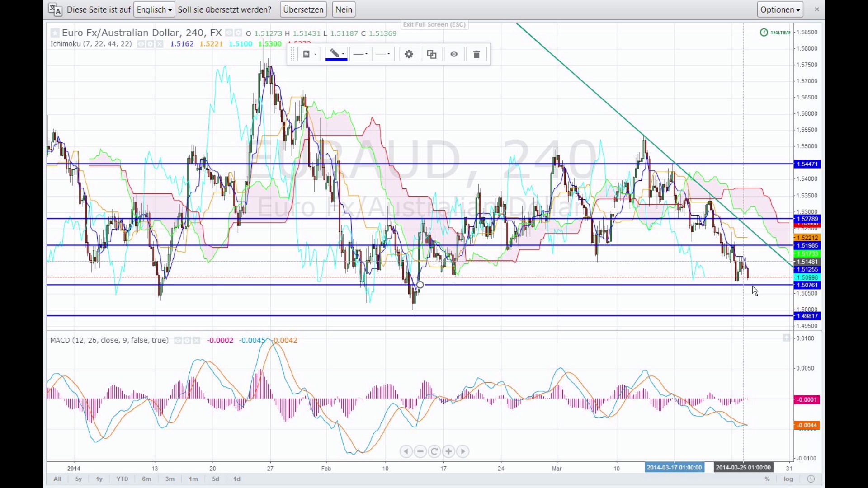Screen dimensions: 868x488
Task: Click the Nein button in translate bar
Action: [344, 9]
